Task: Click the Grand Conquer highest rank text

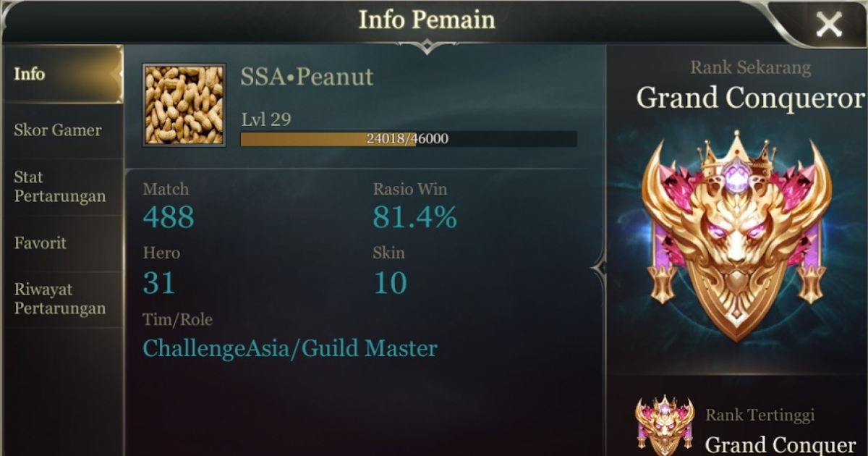Action: (780, 444)
